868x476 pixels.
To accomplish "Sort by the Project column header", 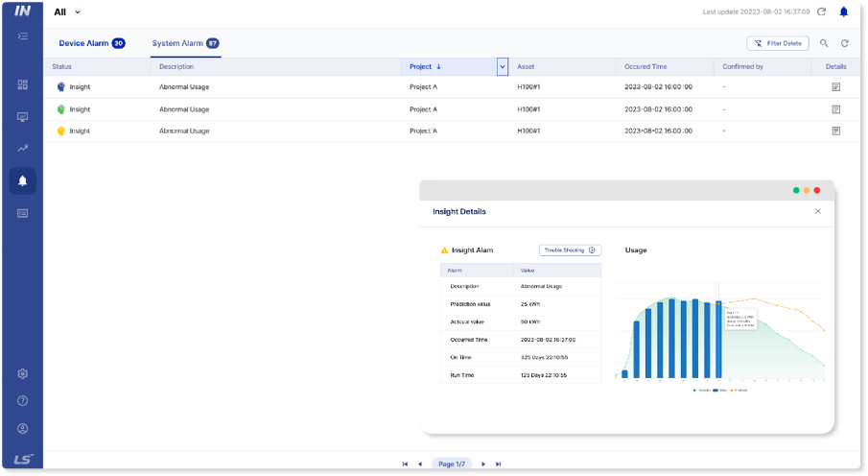I will (425, 67).
